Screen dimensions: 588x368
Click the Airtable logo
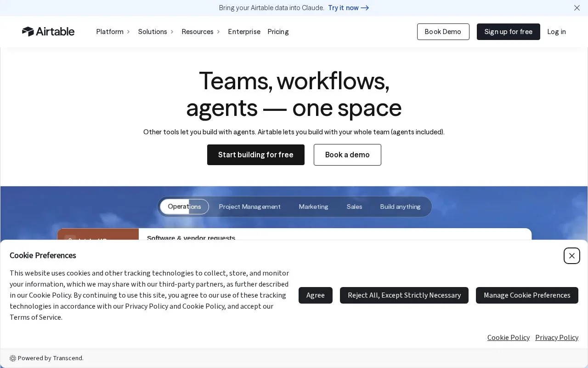(48, 31)
